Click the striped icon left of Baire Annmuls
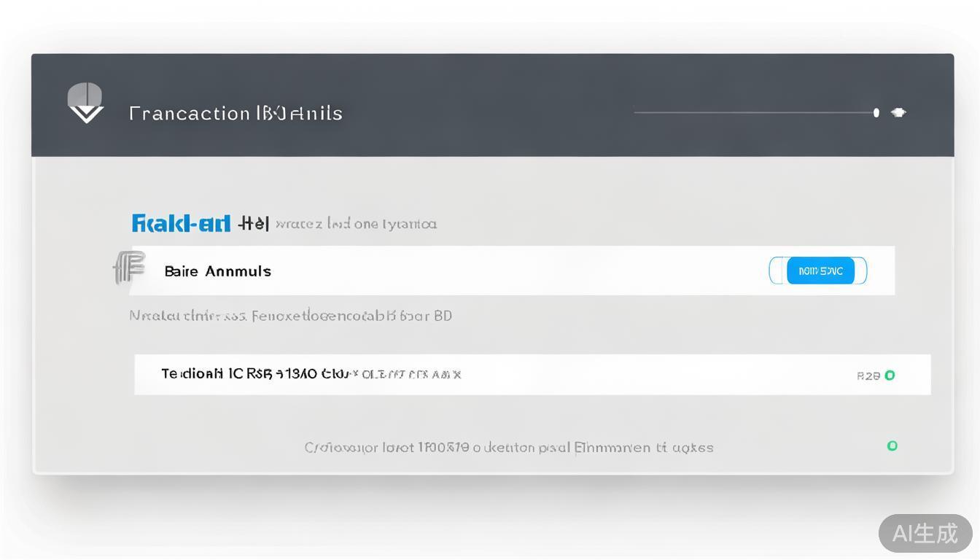980x560 pixels. click(x=130, y=268)
